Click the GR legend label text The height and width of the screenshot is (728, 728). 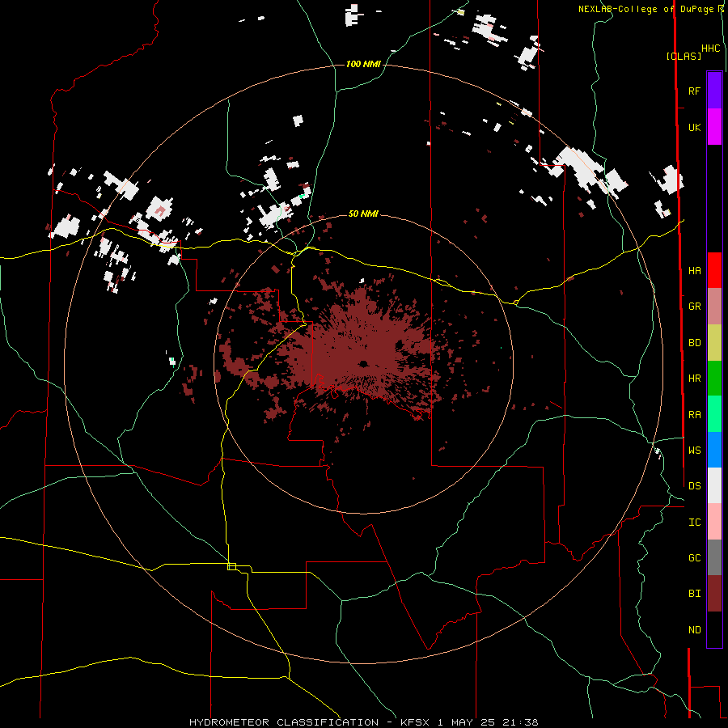pyautogui.click(x=695, y=307)
